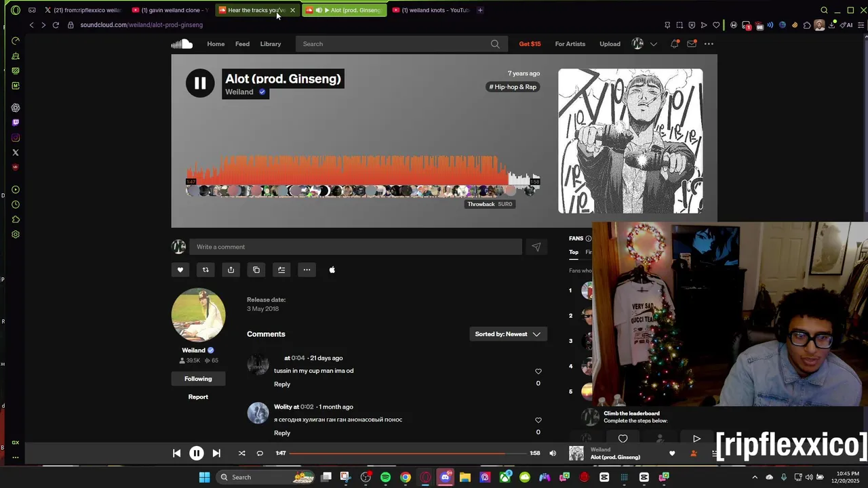Screen dimensions: 868x488
Task: Click the Report link under Weiland
Action: pyautogui.click(x=198, y=397)
